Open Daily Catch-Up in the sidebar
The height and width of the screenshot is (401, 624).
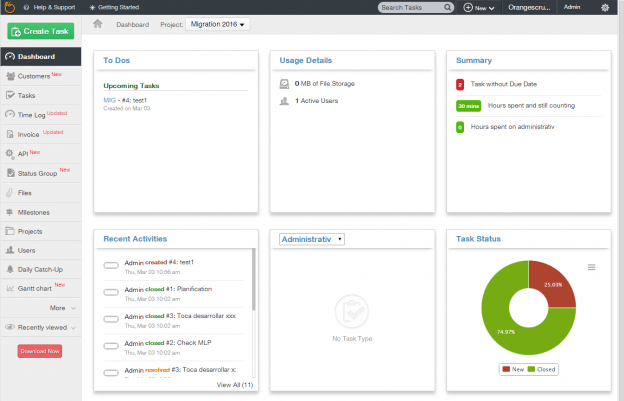43,269
